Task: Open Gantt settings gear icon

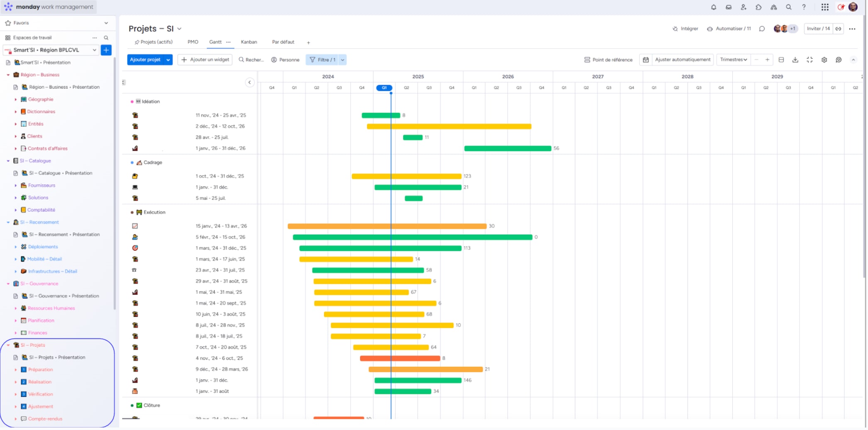Action: [824, 60]
